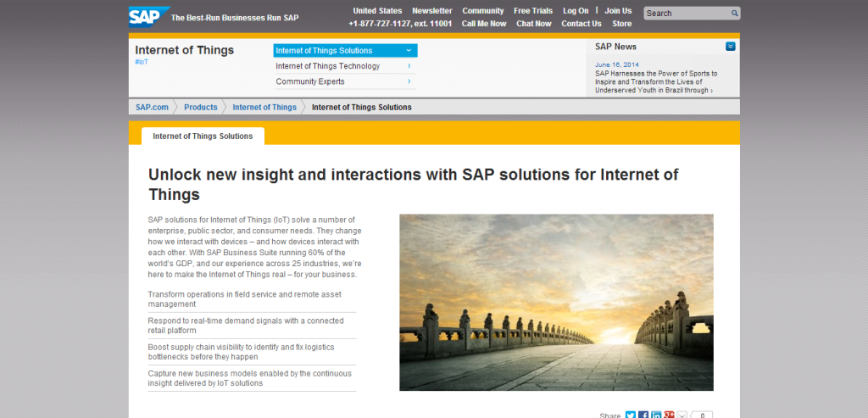Open SAP News article about Brazil youth
This screenshot has height=418, width=868.
(x=656, y=81)
